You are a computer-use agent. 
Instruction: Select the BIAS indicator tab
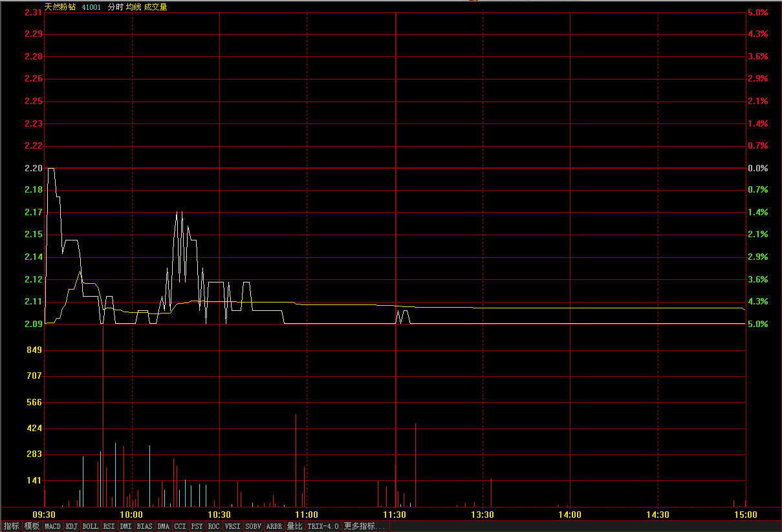tap(145, 526)
